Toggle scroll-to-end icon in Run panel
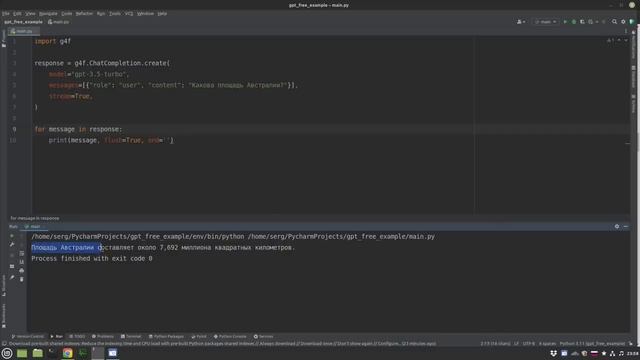The height and width of the screenshot is (360, 640). click(x=22, y=262)
